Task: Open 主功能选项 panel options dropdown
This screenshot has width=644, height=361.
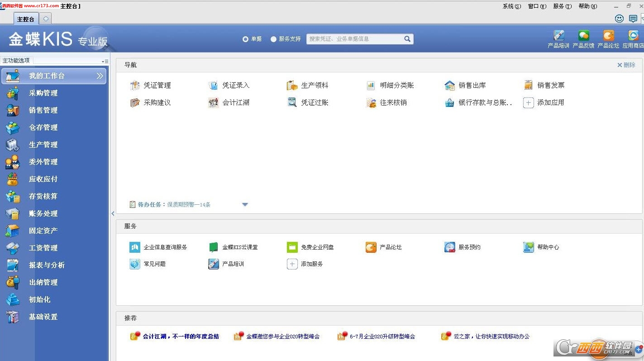Action: click(105, 61)
